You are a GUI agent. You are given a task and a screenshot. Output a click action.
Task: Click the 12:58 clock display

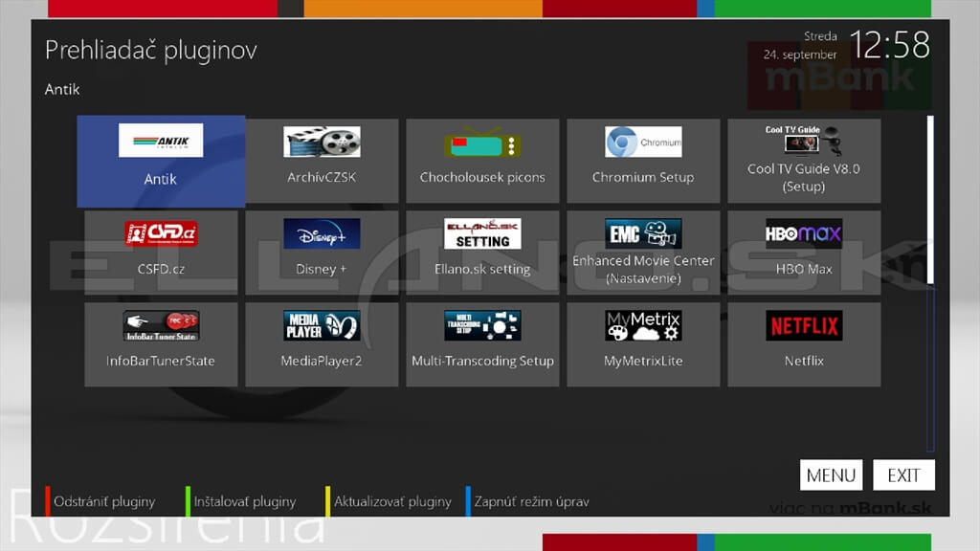(890, 45)
